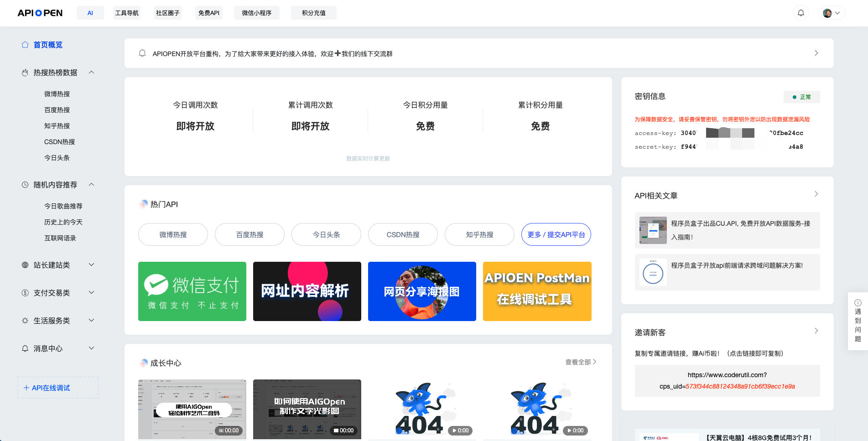Click 查看全部 in 成长中心
Screen dimensions: 868x441
(581, 362)
